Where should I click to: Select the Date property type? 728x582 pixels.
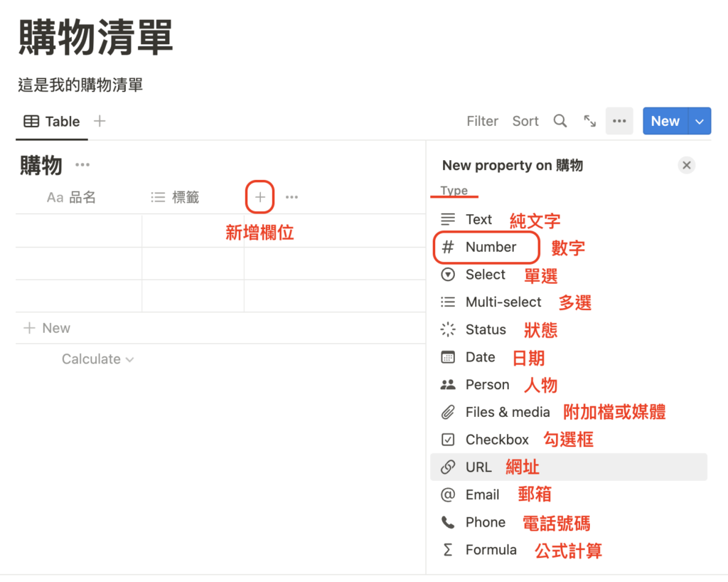pyautogui.click(x=480, y=356)
